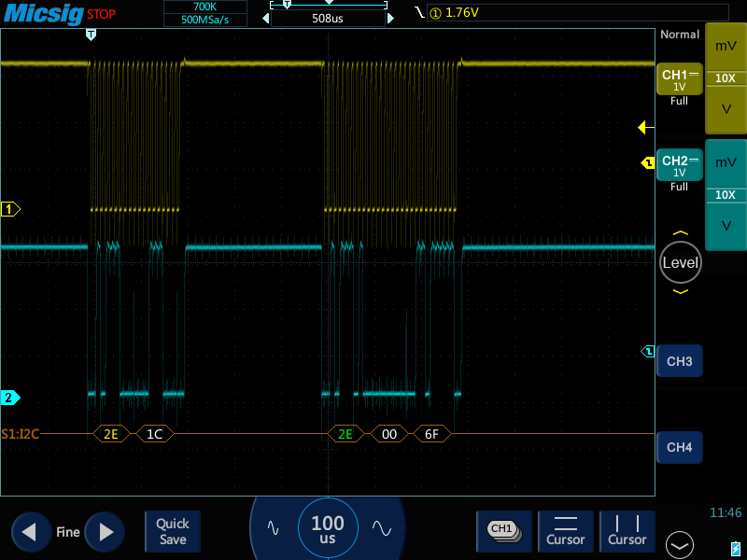Image resolution: width=747 pixels, height=560 pixels.
Task: Enable horizontal Cursor lines
Action: click(566, 531)
